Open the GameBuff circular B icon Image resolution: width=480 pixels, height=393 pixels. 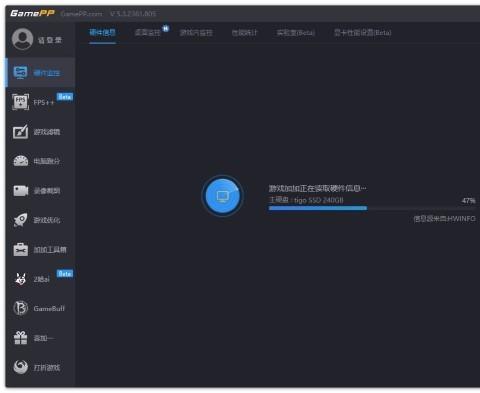tap(20, 308)
